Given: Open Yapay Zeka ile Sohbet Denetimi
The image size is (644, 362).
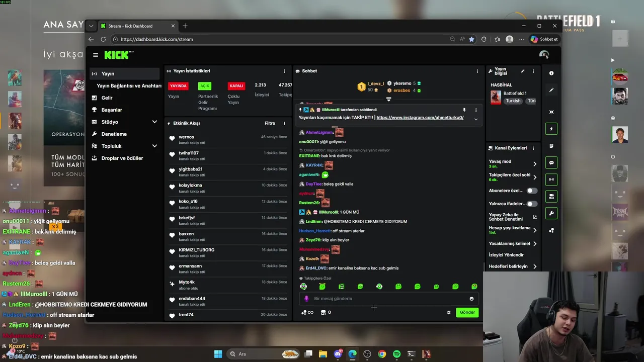Looking at the screenshot, I should pyautogui.click(x=513, y=217).
